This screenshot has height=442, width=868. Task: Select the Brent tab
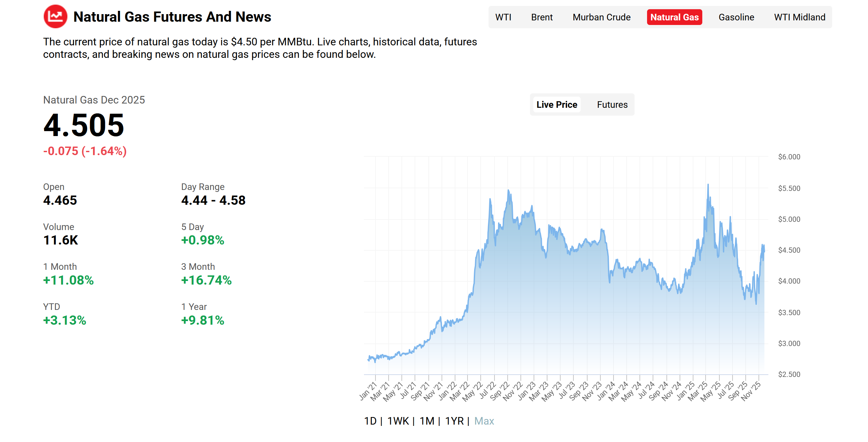542,17
